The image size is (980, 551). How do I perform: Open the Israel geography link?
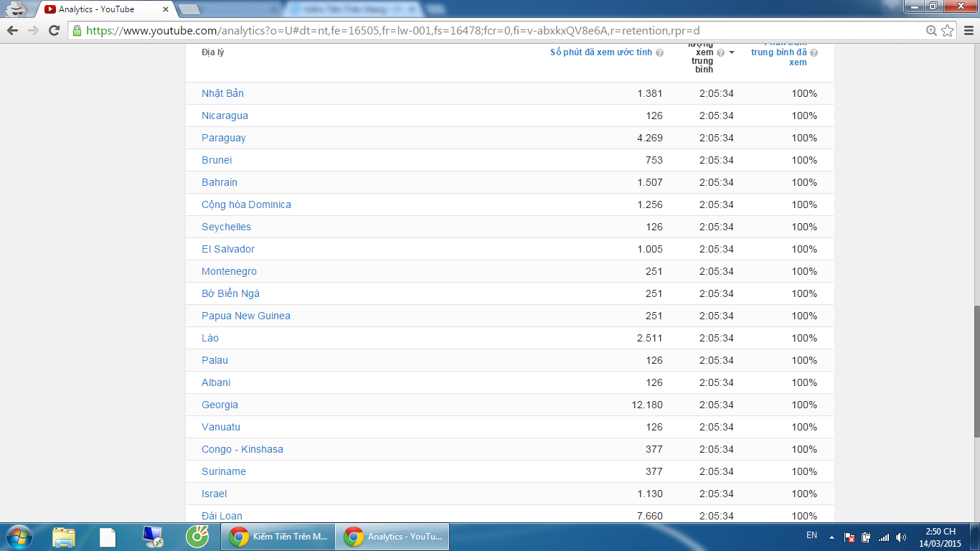click(214, 494)
